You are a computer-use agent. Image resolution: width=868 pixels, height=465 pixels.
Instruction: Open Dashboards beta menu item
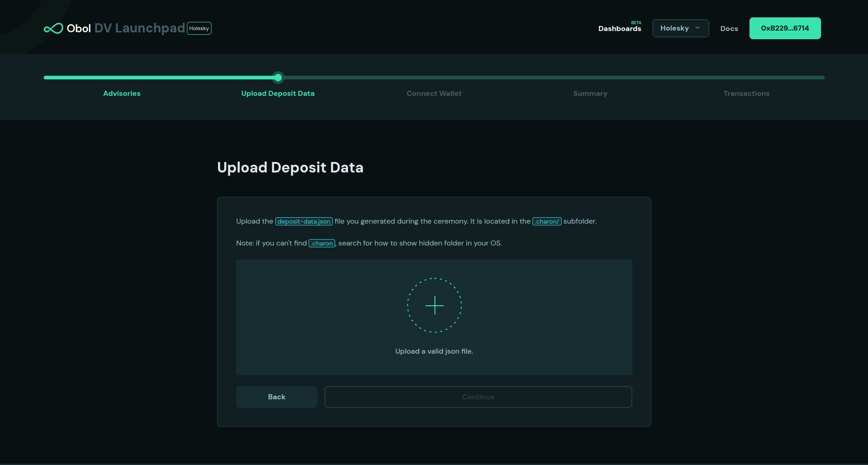620,28
